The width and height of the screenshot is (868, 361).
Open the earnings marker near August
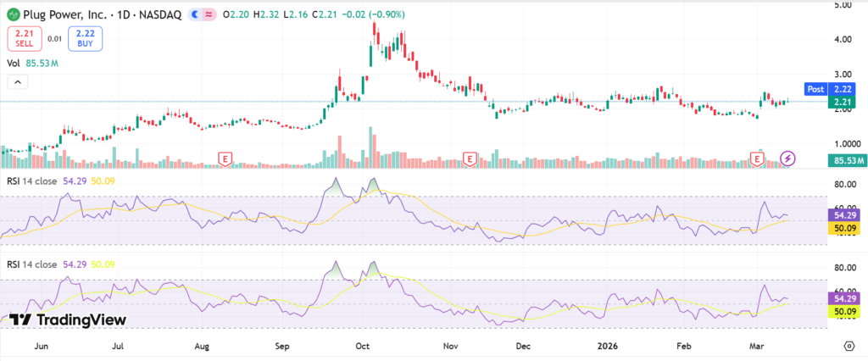(225, 158)
